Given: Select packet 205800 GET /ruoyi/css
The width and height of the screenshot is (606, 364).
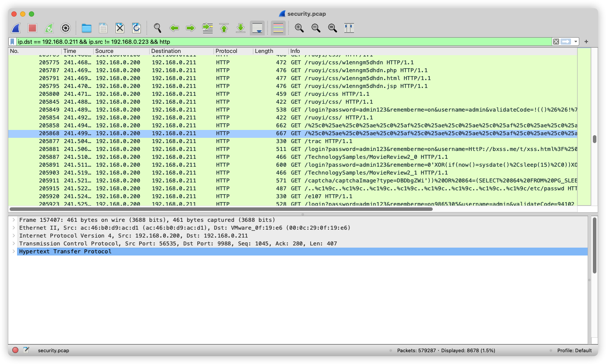Looking at the screenshot, I should [293, 94].
